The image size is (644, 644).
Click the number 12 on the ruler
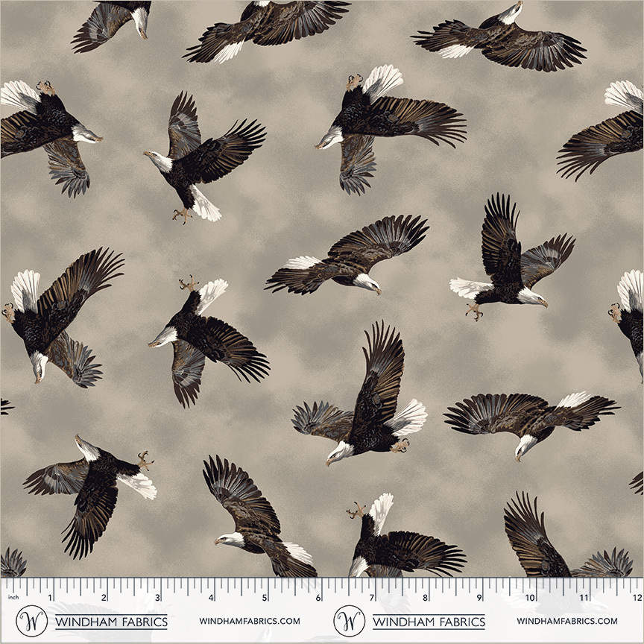point(636,598)
